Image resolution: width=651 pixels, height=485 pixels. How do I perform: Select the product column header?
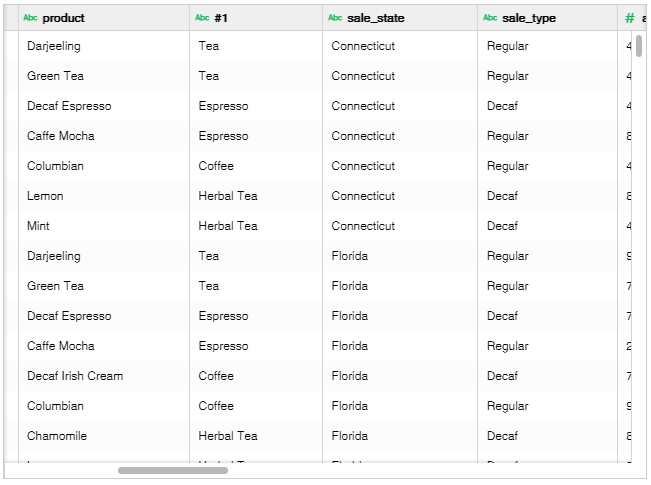click(x=104, y=18)
